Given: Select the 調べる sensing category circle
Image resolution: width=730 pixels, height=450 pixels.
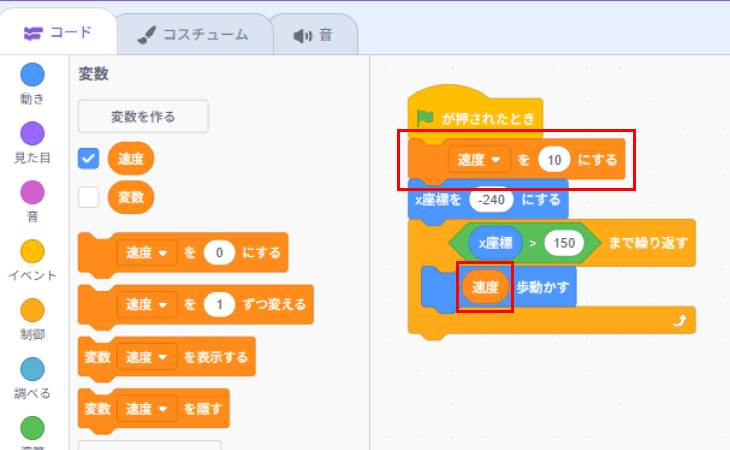Looking at the screenshot, I should pos(32,369).
